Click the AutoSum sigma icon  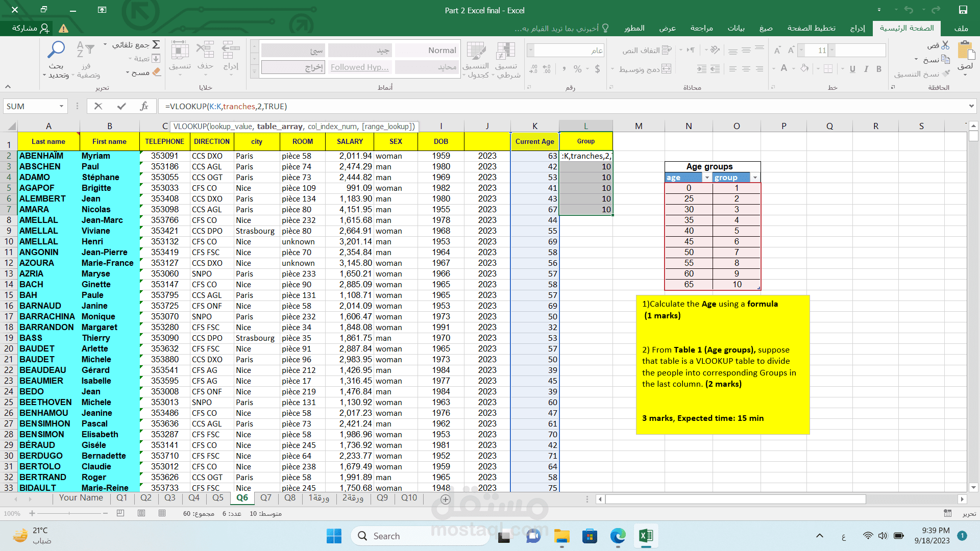tap(156, 45)
